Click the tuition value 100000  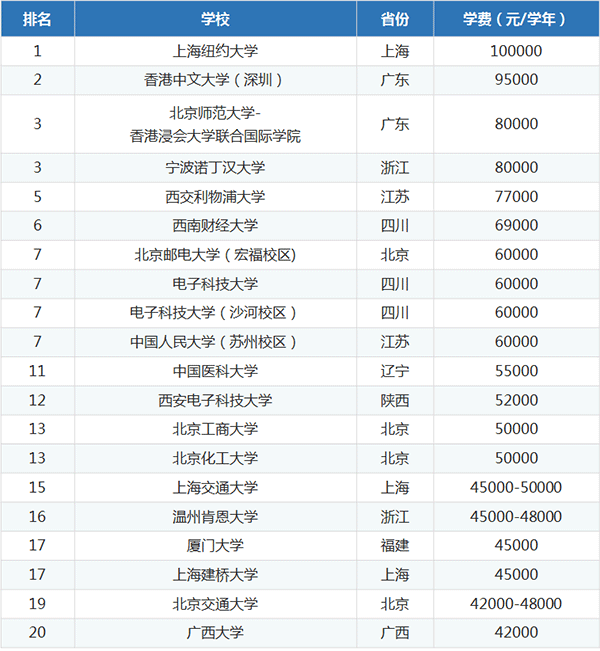pyautogui.click(x=516, y=51)
